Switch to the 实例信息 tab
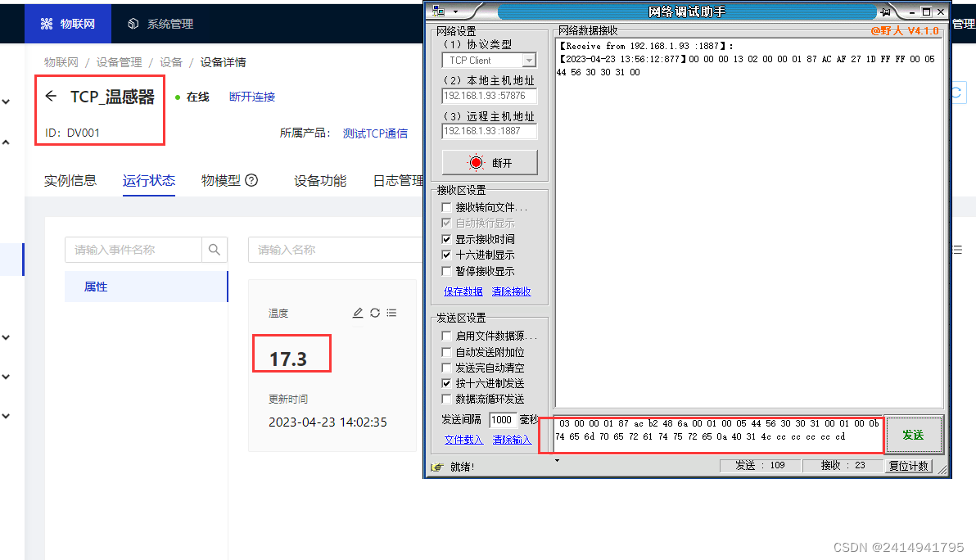976x560 pixels. pyautogui.click(x=70, y=181)
